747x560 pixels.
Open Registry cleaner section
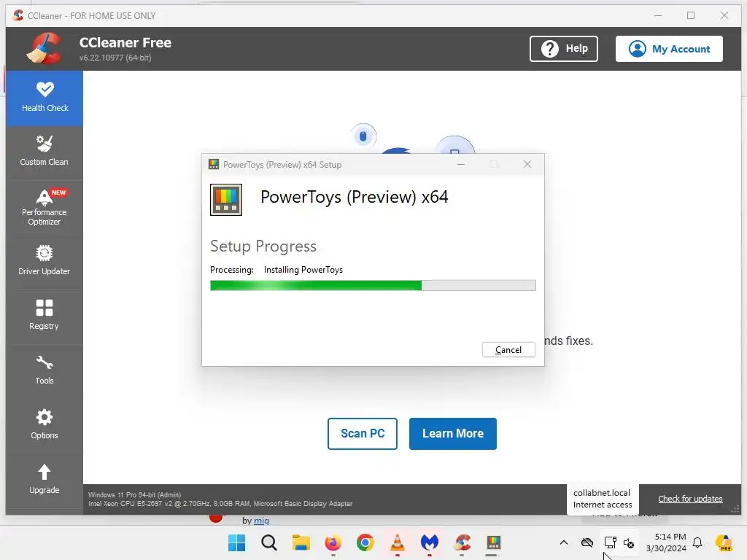coord(44,315)
